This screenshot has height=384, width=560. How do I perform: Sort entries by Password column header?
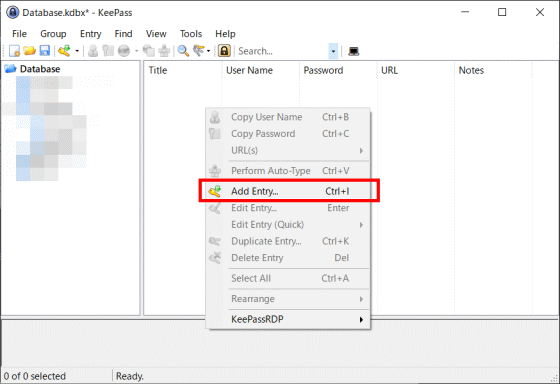pos(338,70)
